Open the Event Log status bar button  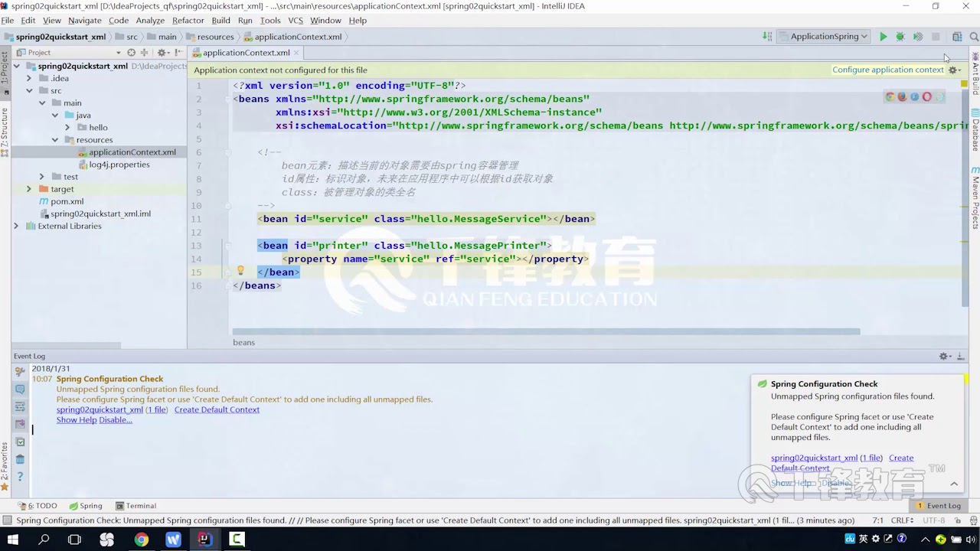coord(938,506)
